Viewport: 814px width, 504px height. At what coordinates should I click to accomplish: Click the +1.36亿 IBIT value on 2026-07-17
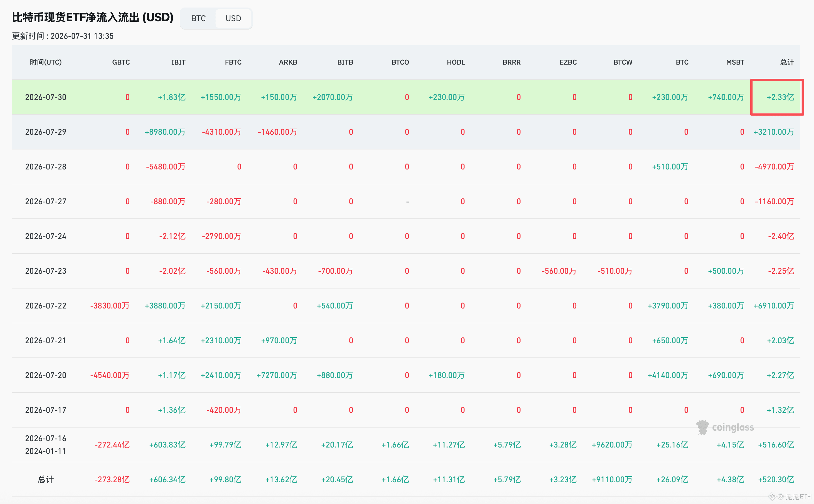tap(172, 410)
